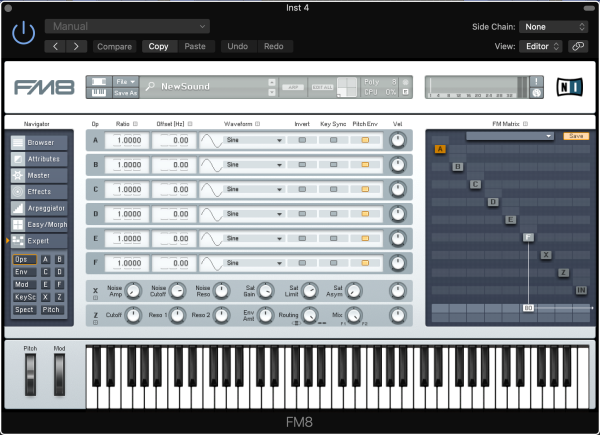Viewport: 600px width, 435px height.
Task: Click the Native Instruments logo icon
Action: tap(568, 87)
